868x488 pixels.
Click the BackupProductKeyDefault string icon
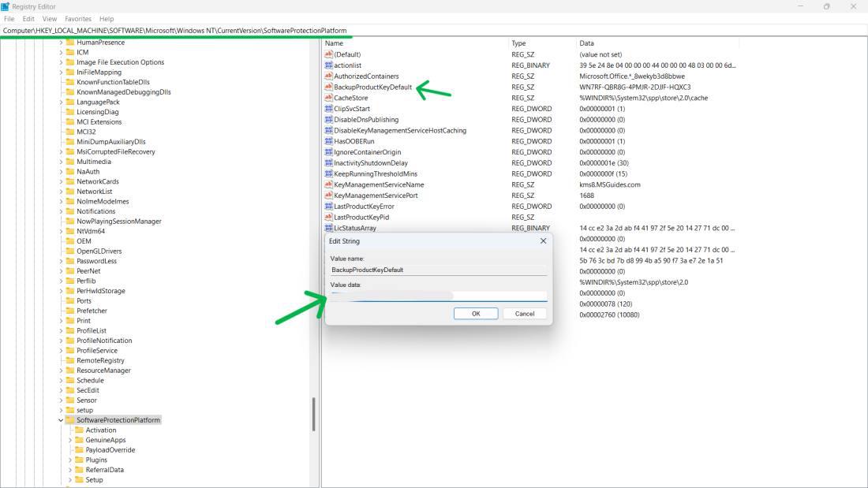pos(328,87)
